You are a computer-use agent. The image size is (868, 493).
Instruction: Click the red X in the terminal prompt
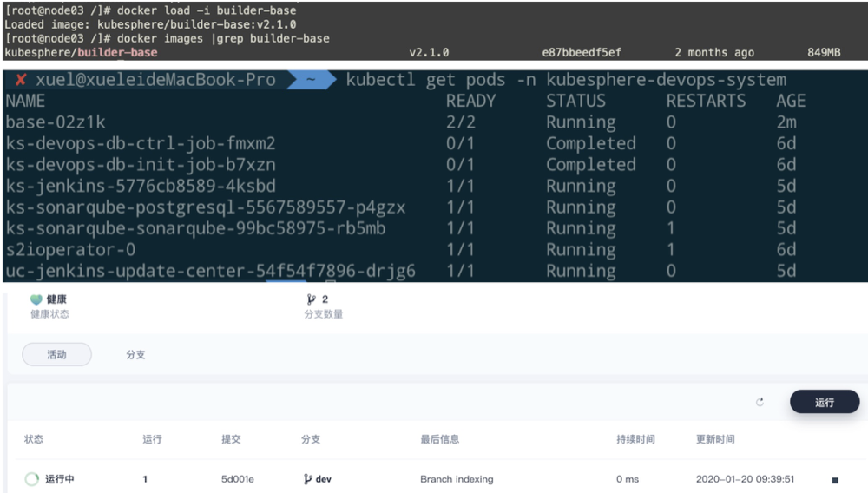pyautogui.click(x=21, y=80)
